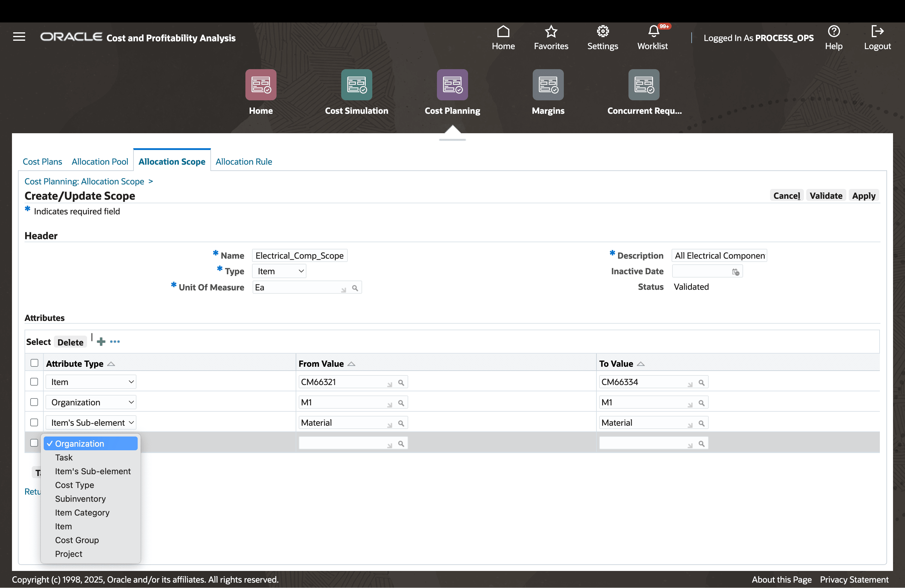
Task: Check the Organization attribute row checkbox
Action: click(34, 402)
